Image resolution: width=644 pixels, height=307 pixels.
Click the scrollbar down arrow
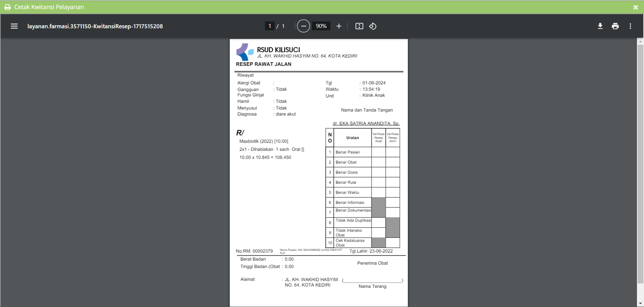coord(640,304)
